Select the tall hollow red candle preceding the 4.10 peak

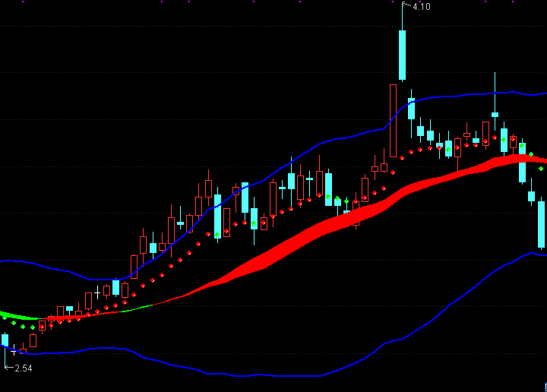coord(394,121)
